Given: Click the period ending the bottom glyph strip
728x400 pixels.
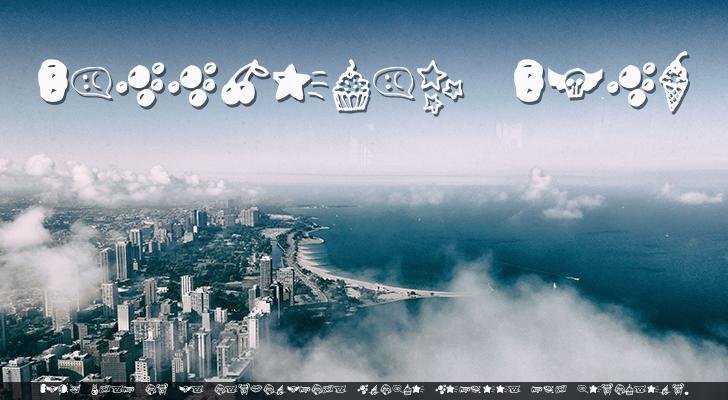Looking at the screenshot, I should coord(687,393).
